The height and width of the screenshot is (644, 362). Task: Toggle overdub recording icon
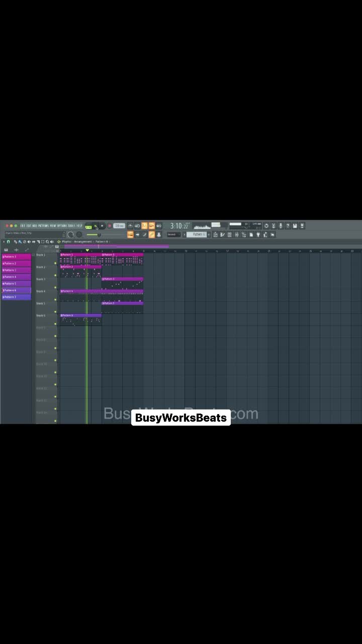click(x=151, y=226)
